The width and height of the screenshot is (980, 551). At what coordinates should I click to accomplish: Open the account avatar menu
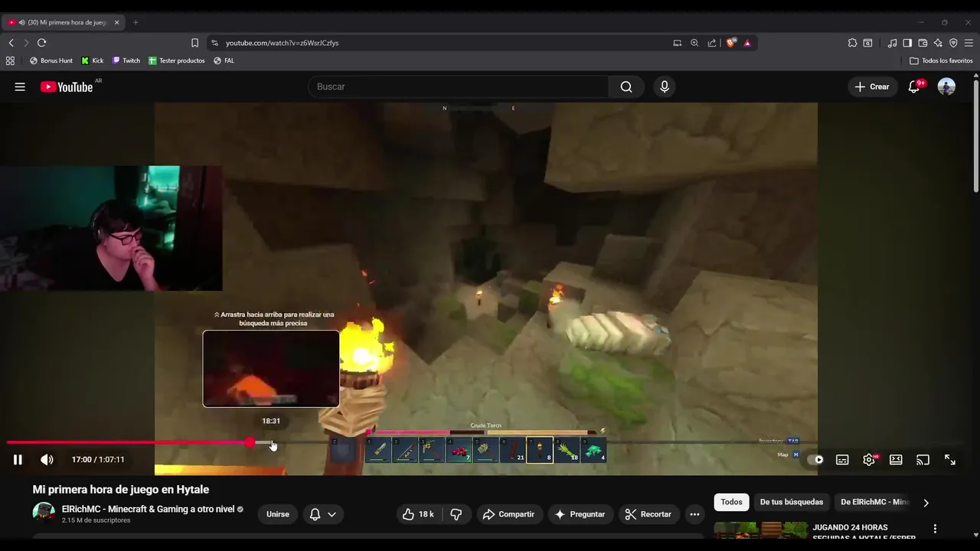tap(947, 86)
